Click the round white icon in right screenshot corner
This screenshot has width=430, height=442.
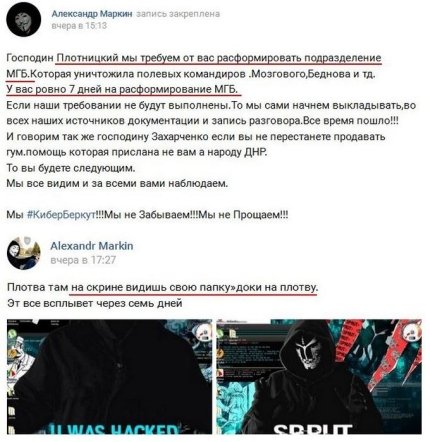[x=413, y=333]
